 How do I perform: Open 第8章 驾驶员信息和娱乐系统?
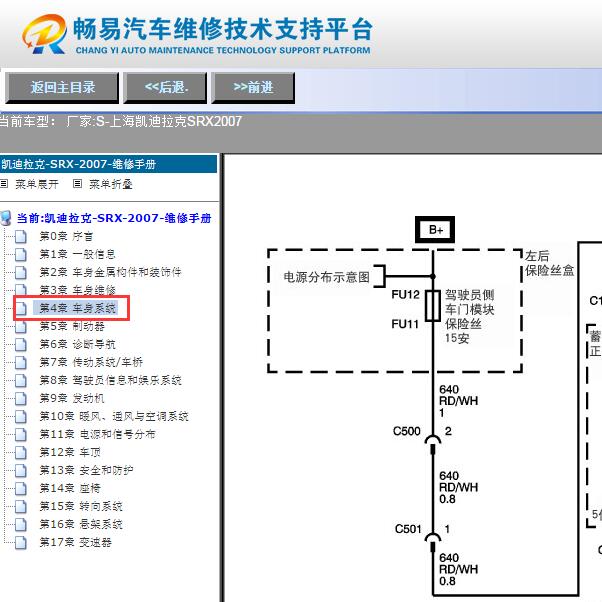(x=110, y=380)
